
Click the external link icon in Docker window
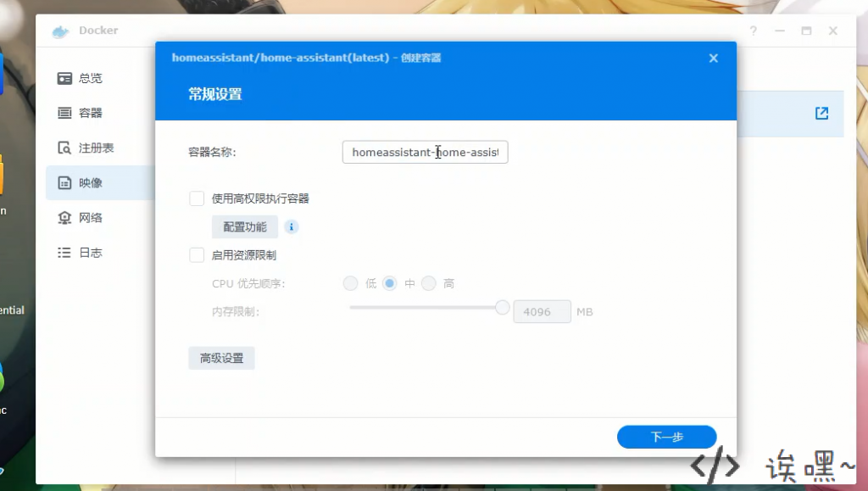[x=821, y=114]
